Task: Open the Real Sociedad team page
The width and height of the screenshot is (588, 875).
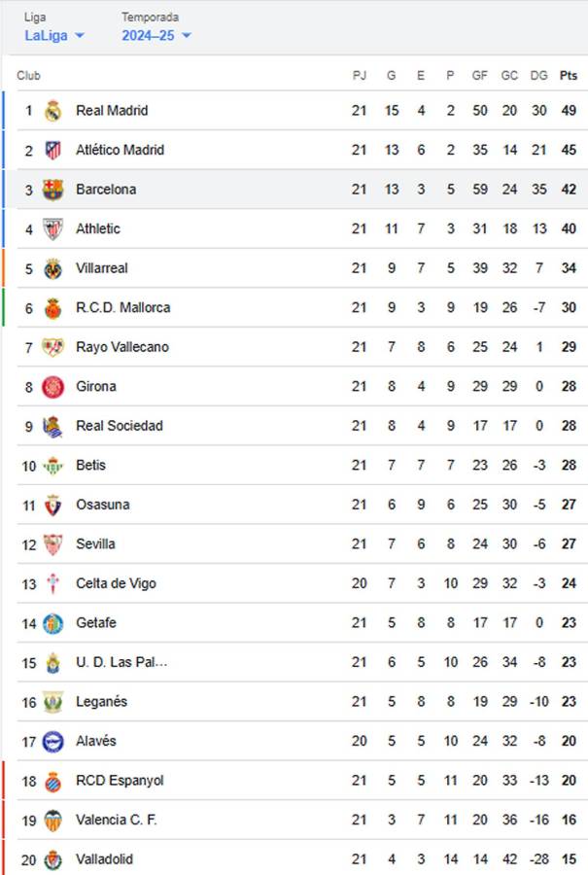Action: click(122, 425)
